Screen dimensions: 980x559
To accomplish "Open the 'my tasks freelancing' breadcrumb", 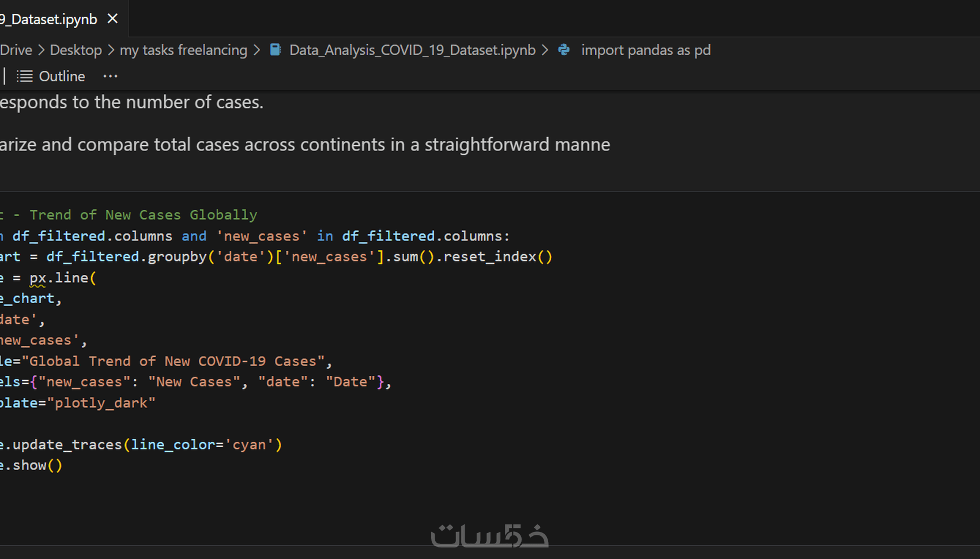I will 183,50.
